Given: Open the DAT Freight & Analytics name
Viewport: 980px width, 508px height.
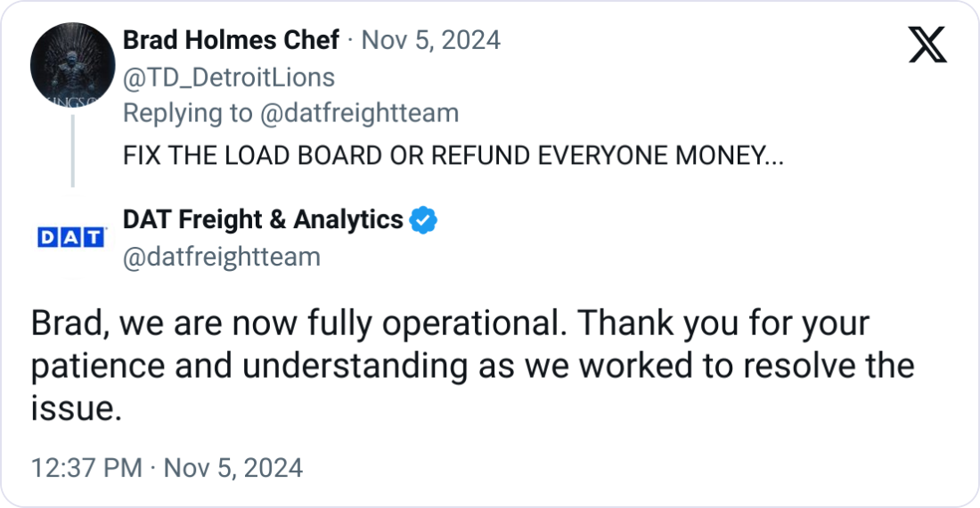Looking at the screenshot, I should [x=263, y=219].
